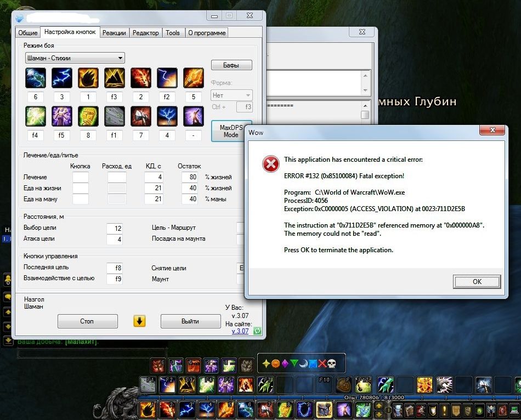Click the stone totem icon bound to f1
Image resolution: width=521 pixels, height=420 pixels.
(x=115, y=117)
